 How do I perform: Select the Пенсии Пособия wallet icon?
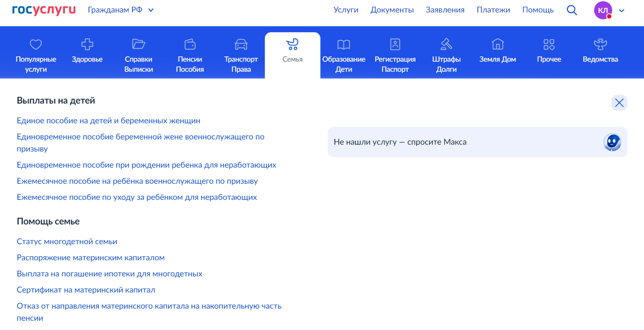(x=190, y=44)
